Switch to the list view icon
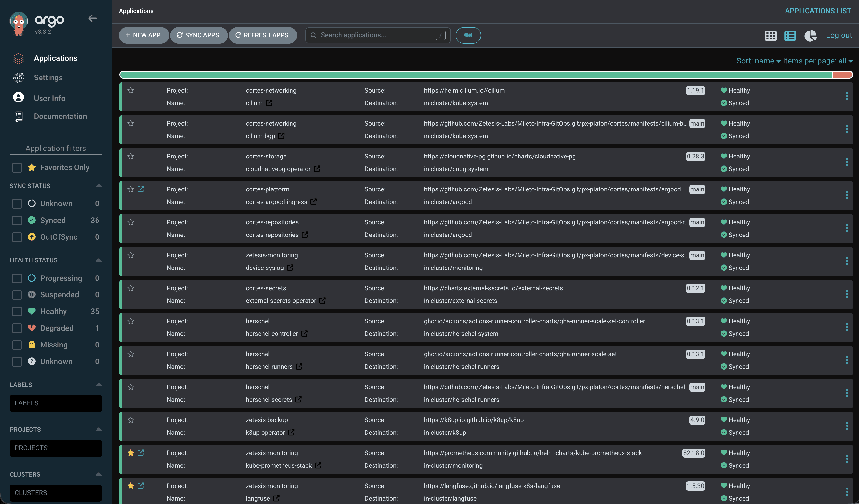Viewport: 859px width, 504px height. 790,35
